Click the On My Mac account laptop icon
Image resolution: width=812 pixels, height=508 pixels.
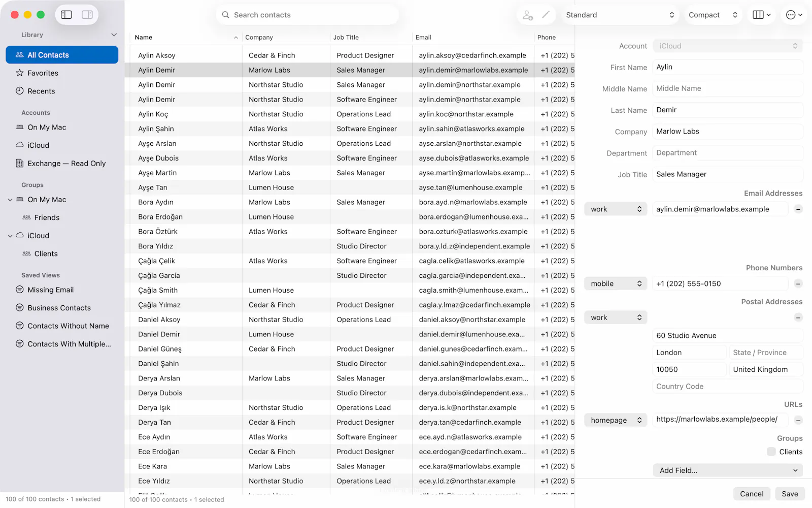pos(20,127)
